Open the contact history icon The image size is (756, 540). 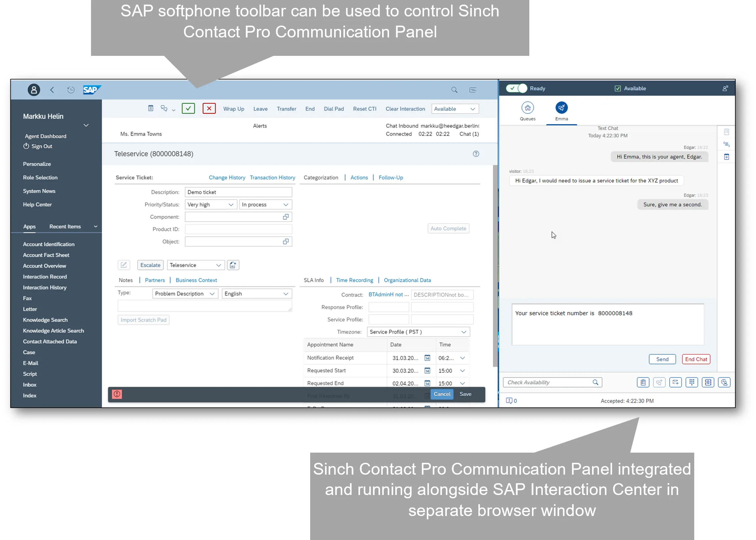pyautogui.click(x=724, y=382)
